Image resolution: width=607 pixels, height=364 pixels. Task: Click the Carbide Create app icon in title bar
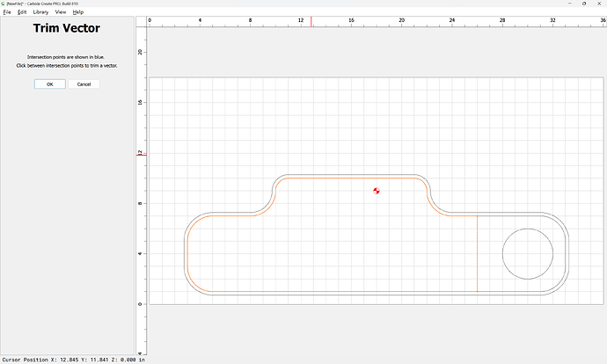4,4
